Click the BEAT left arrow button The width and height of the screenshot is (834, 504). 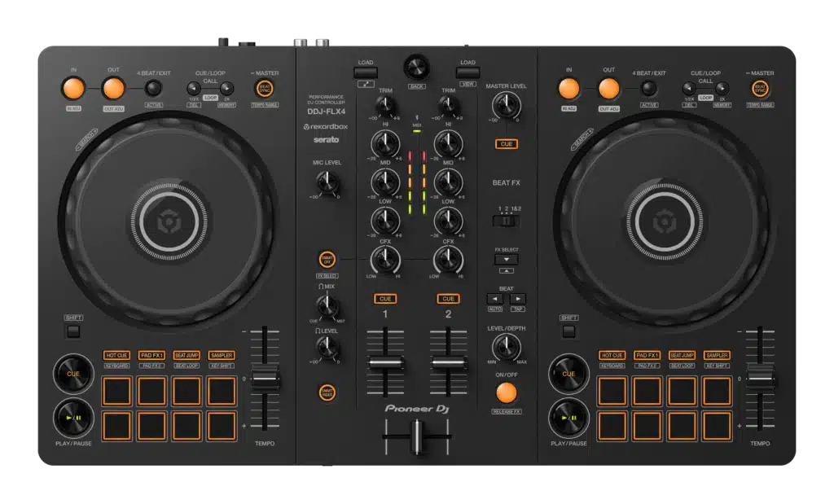tap(494, 299)
